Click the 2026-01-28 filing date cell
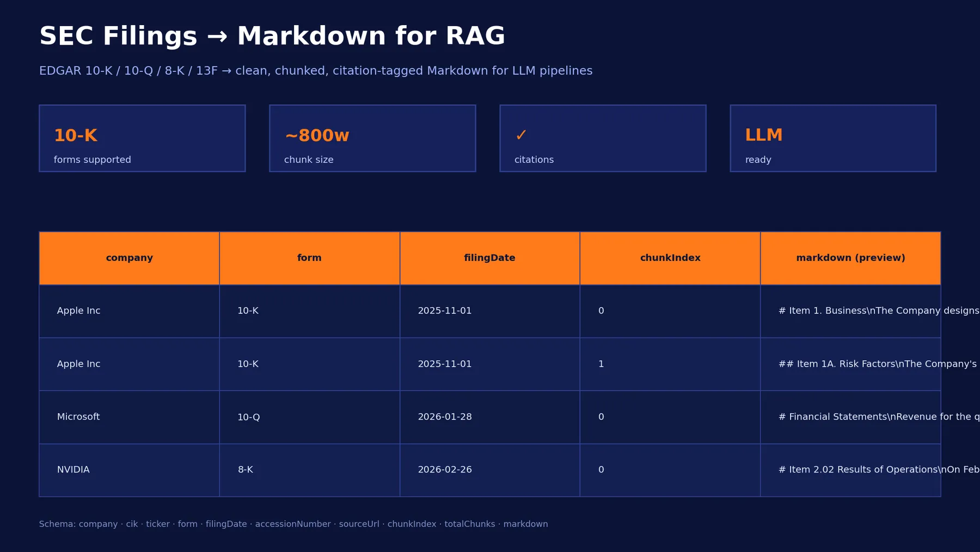 click(489, 417)
